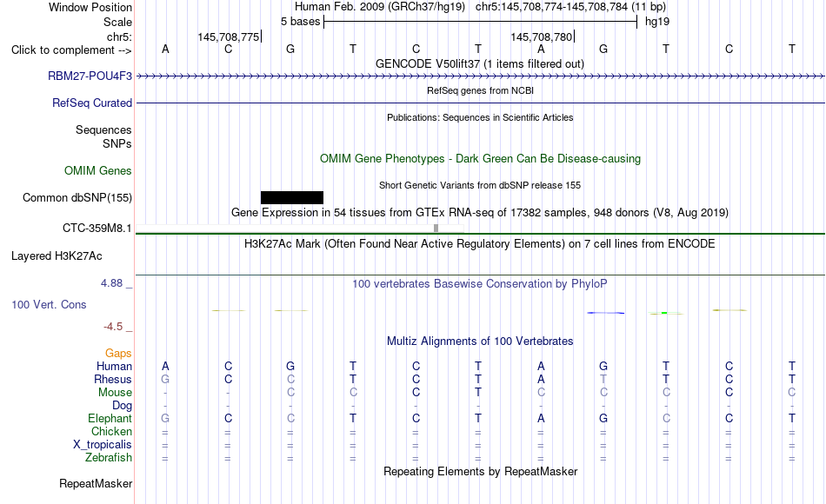Click the green PhyloP conservation bar
Viewport: 826px width, 504px height.
click(665, 313)
